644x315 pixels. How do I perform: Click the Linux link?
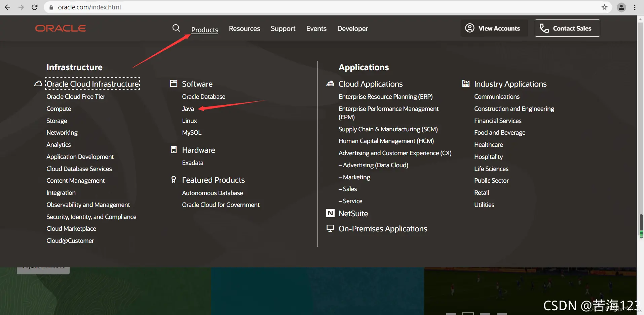[x=189, y=121]
